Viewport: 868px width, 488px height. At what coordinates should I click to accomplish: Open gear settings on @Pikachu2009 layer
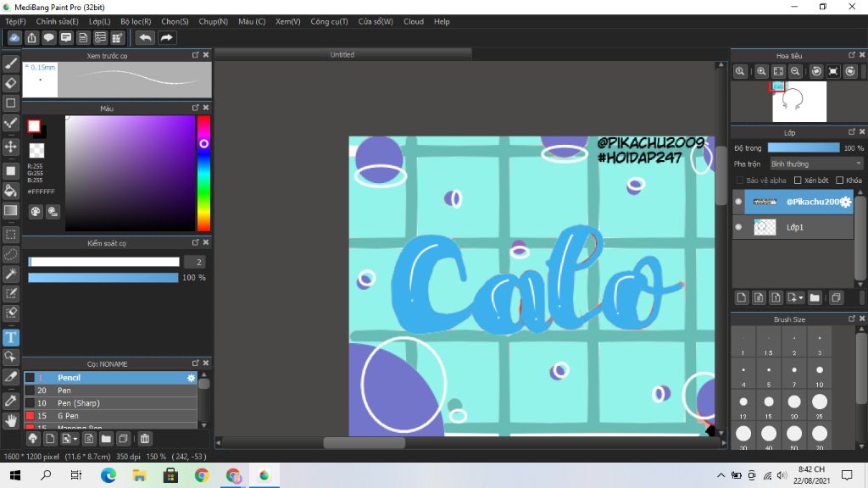[845, 202]
